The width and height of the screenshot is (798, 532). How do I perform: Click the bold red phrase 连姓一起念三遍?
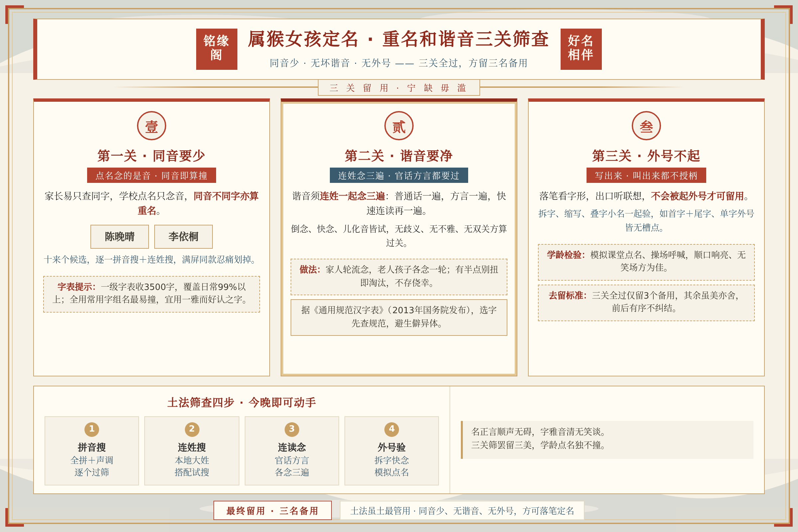(352, 196)
